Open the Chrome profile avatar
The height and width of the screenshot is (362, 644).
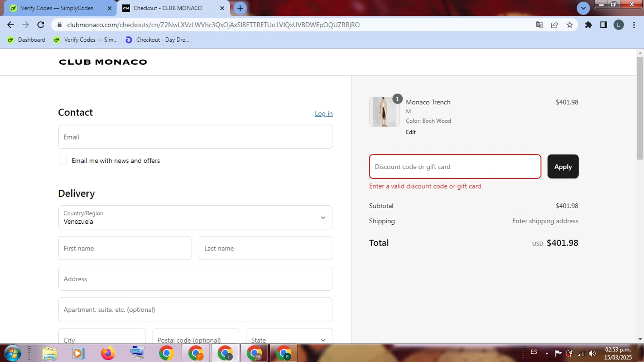tap(619, 25)
